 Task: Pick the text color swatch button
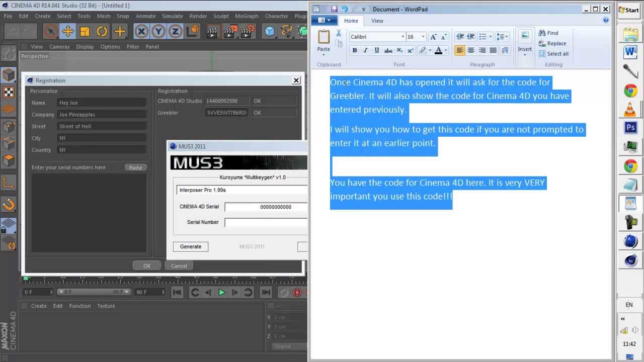(x=438, y=50)
